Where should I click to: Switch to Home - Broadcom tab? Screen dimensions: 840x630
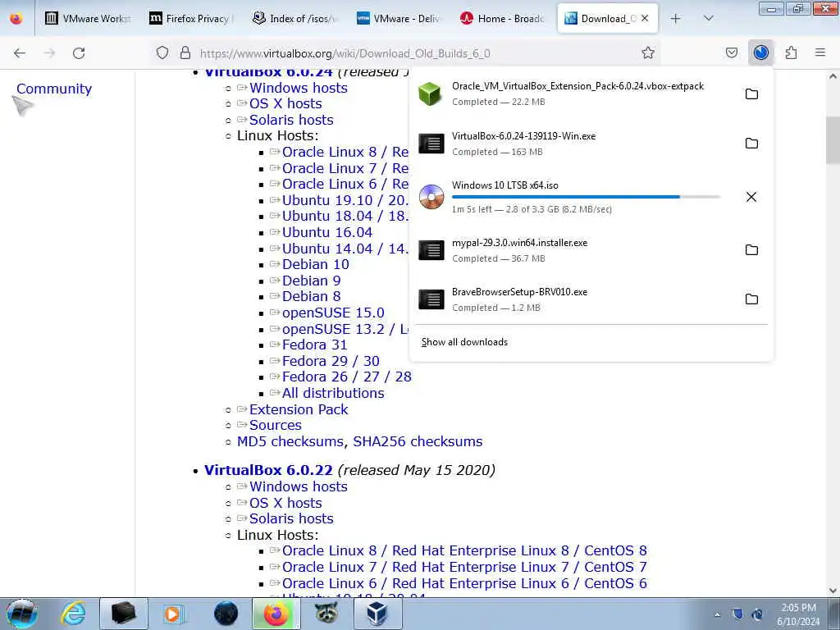502,18
